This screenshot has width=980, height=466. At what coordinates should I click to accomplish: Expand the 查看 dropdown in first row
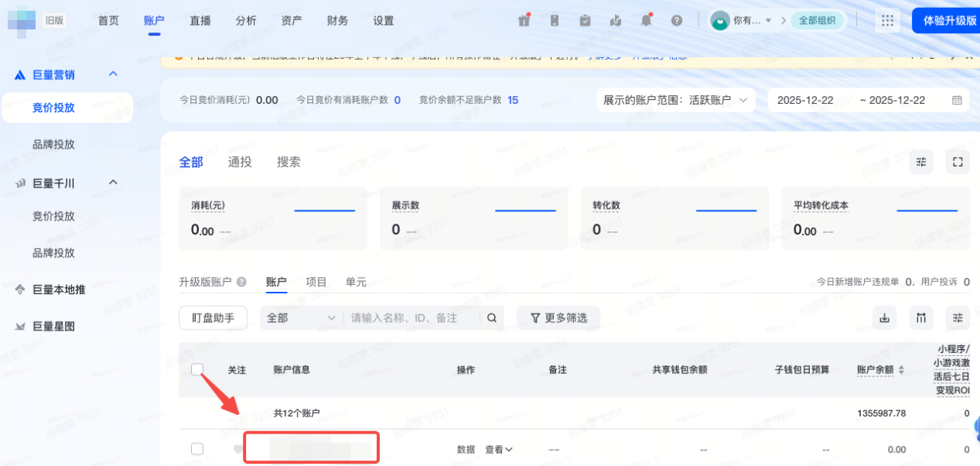click(499, 449)
